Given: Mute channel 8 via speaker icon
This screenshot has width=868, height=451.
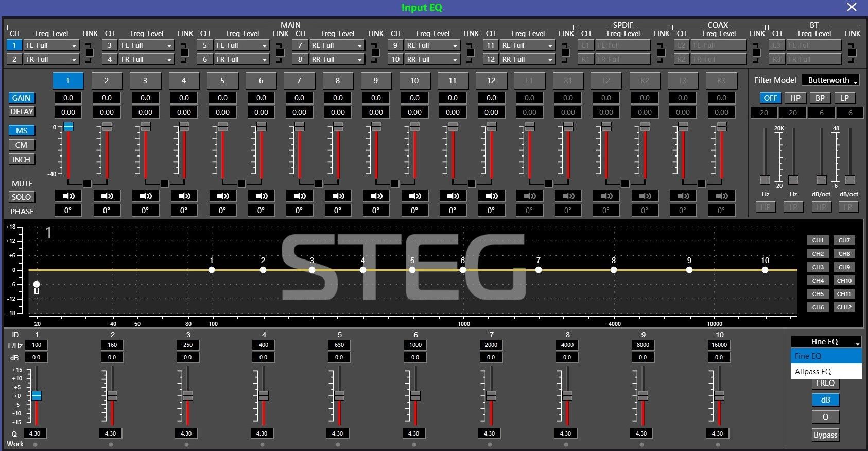Looking at the screenshot, I should tap(338, 196).
